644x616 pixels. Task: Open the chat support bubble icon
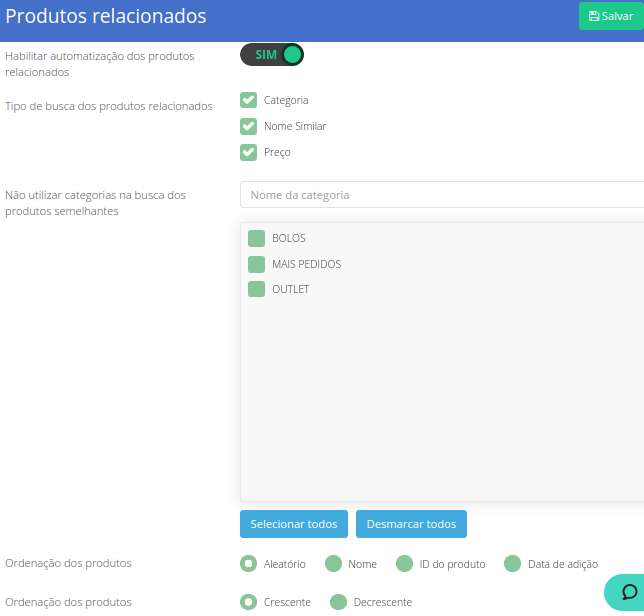coord(629,592)
